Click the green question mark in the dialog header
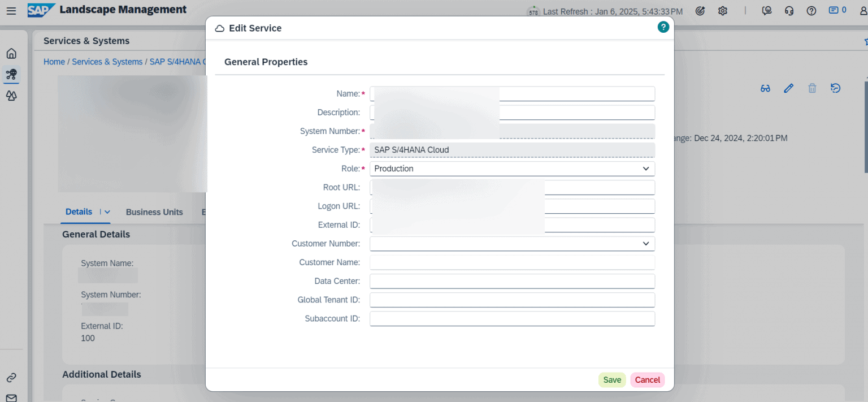 (663, 27)
